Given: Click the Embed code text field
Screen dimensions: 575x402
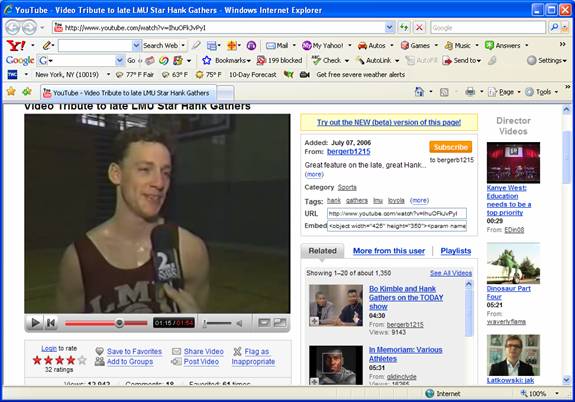Looking at the screenshot, I should (397, 226).
